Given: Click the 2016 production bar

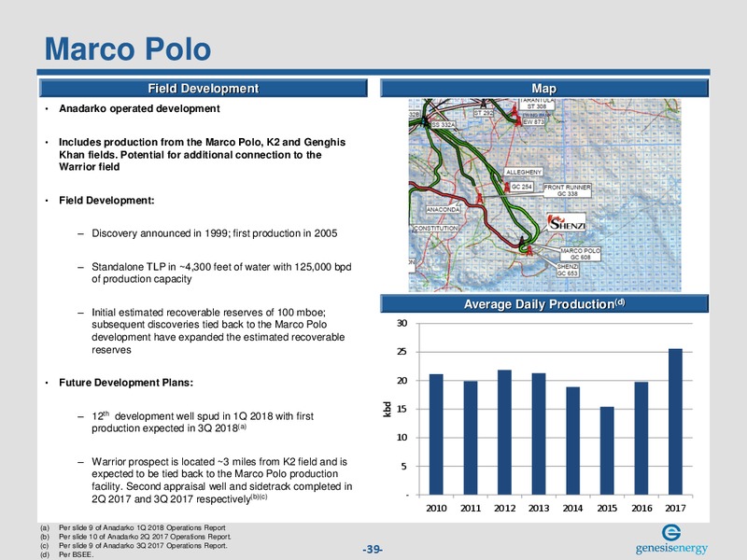Looking at the screenshot, I should (641, 439).
